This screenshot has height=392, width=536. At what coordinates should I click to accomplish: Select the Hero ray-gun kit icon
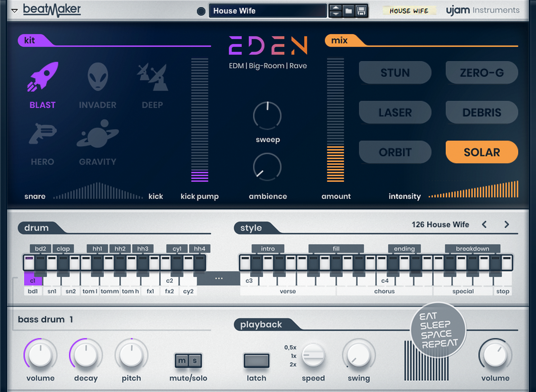pos(43,133)
